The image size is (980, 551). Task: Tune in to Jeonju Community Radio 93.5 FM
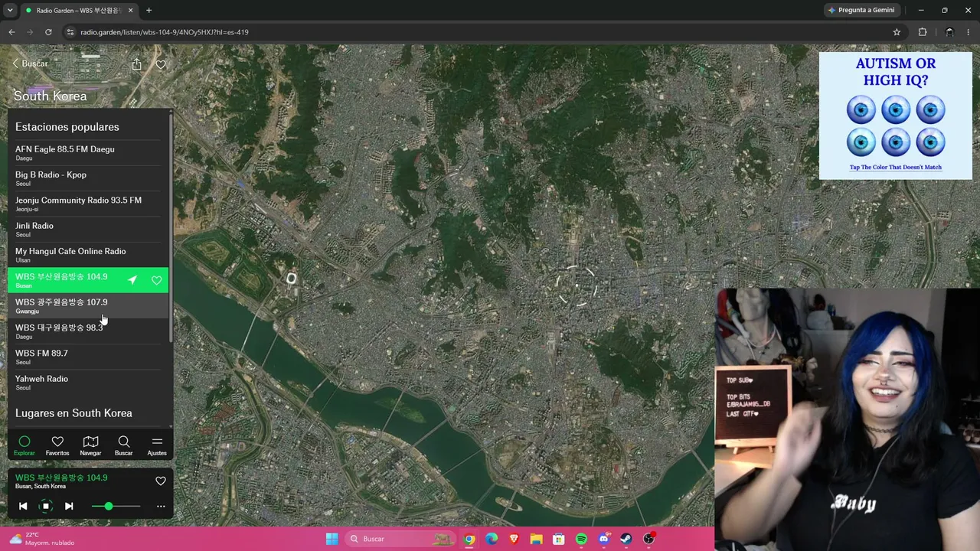point(88,204)
